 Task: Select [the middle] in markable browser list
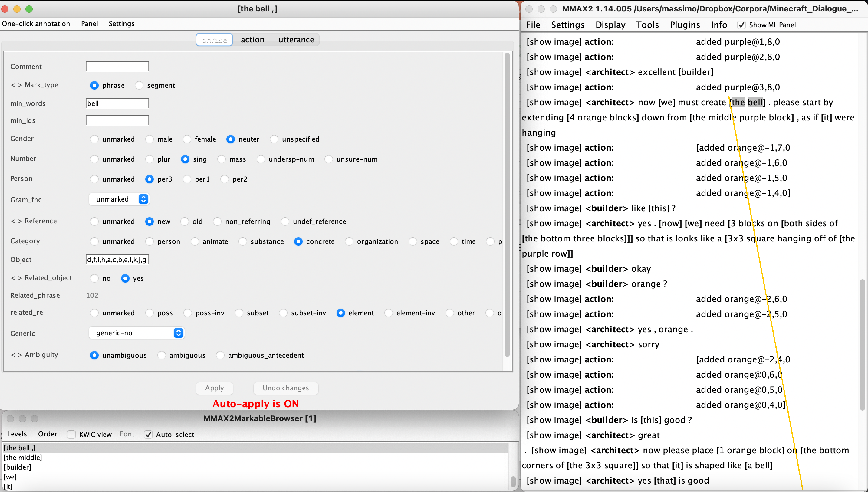coord(23,457)
